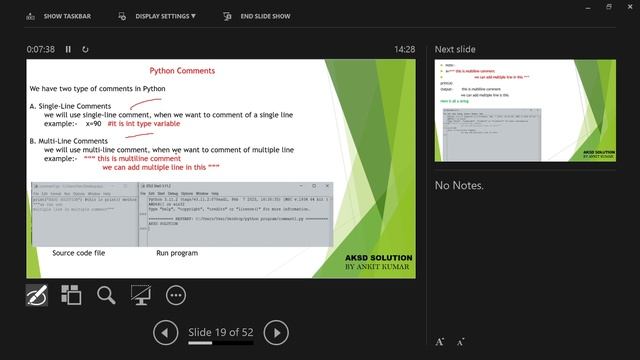The height and width of the screenshot is (360, 640).
Task: Make the notes text smaller
Action: (x=460, y=342)
